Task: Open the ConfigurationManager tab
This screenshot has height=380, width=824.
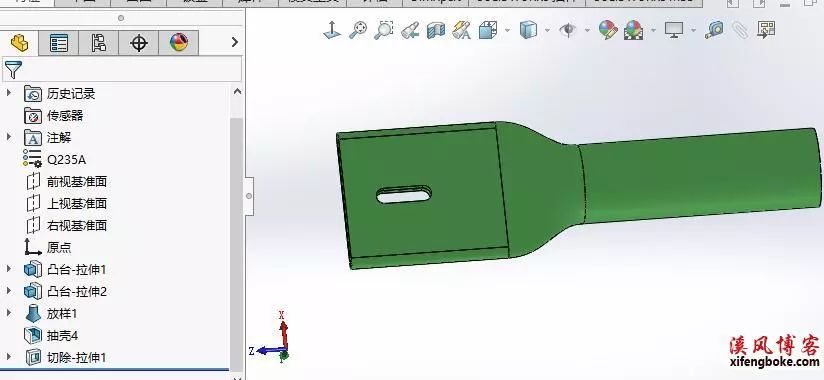Action: [99, 43]
